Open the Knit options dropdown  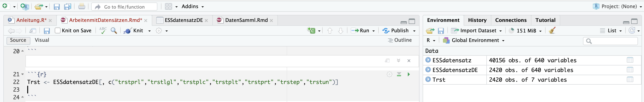(150, 31)
